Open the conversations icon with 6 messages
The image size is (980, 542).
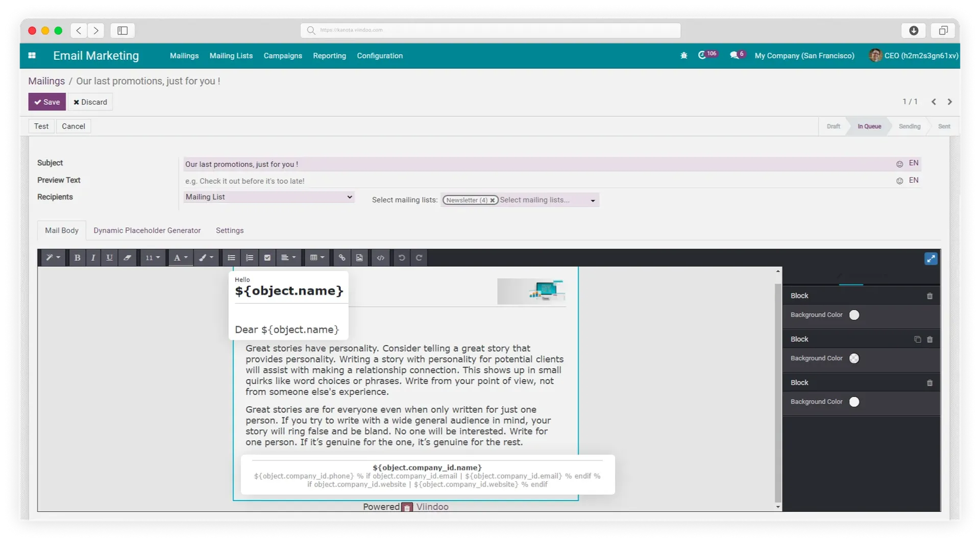737,55
